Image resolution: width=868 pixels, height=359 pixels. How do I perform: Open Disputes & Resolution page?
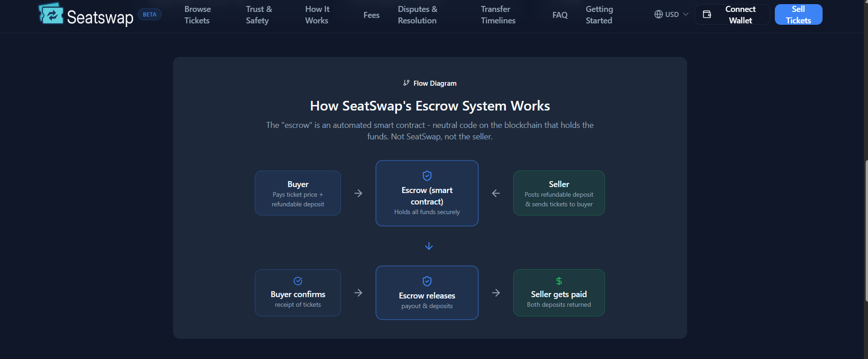(417, 15)
